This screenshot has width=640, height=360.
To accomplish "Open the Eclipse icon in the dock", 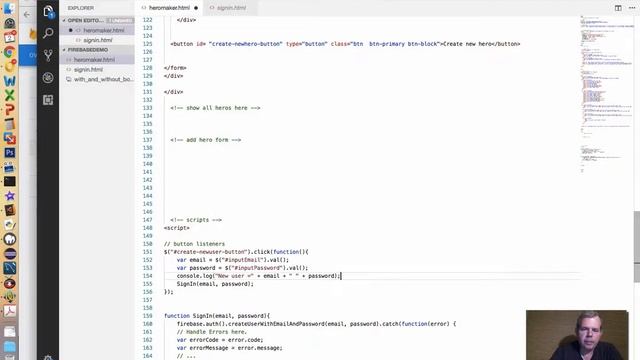I will coord(9,253).
